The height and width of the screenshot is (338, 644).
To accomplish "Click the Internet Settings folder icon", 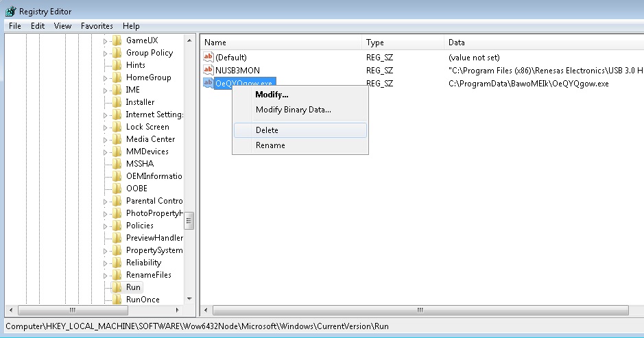I will tap(117, 114).
